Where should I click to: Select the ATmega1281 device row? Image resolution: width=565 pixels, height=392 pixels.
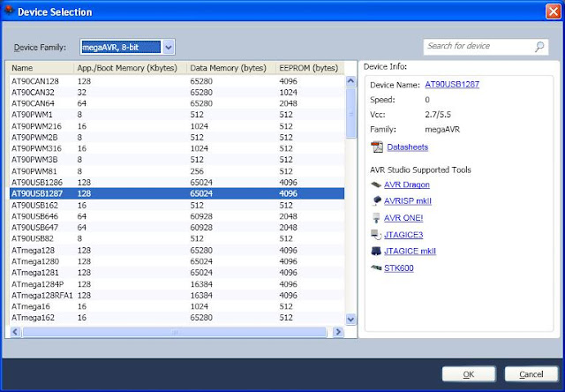pyautogui.click(x=177, y=273)
